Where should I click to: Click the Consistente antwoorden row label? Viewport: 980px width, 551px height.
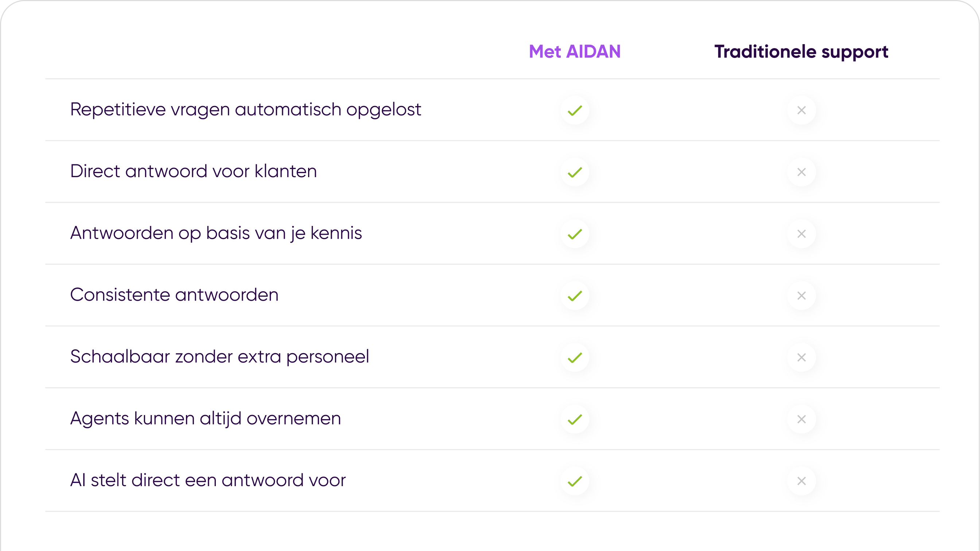click(x=174, y=295)
